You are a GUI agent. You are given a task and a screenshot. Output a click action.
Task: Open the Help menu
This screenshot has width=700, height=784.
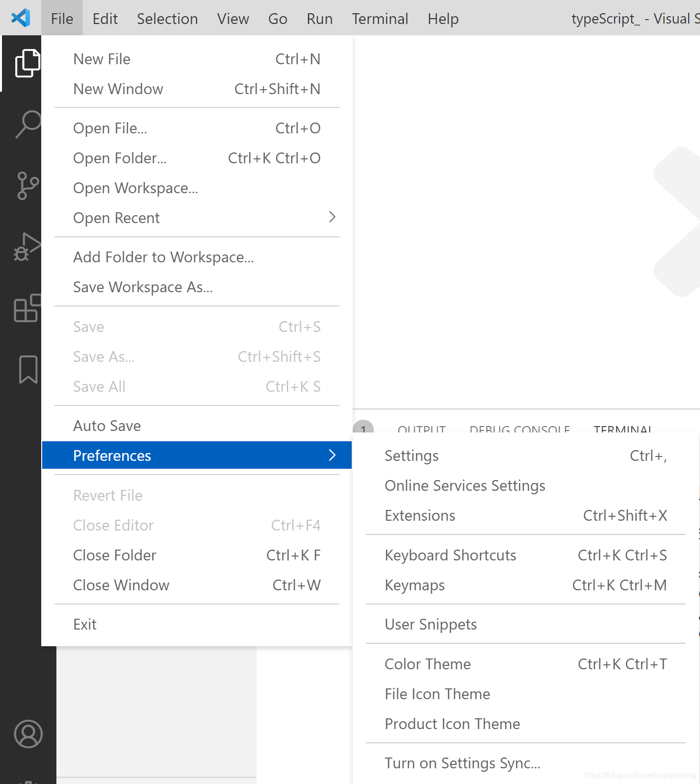pos(443,19)
